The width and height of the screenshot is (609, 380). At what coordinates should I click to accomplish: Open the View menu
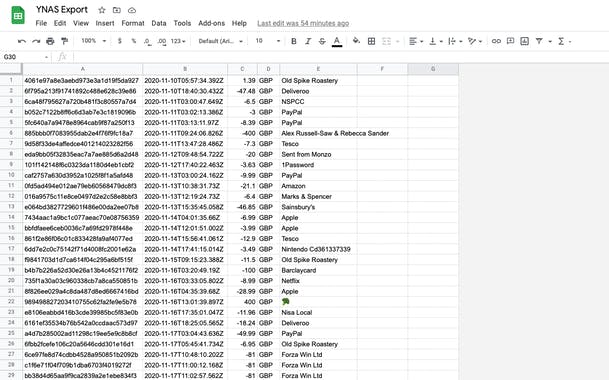point(81,23)
